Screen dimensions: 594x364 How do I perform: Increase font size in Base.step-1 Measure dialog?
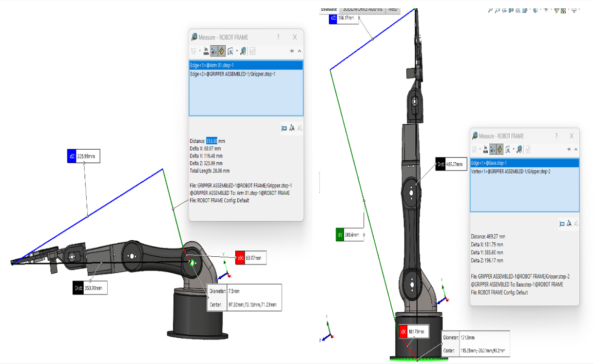click(569, 223)
